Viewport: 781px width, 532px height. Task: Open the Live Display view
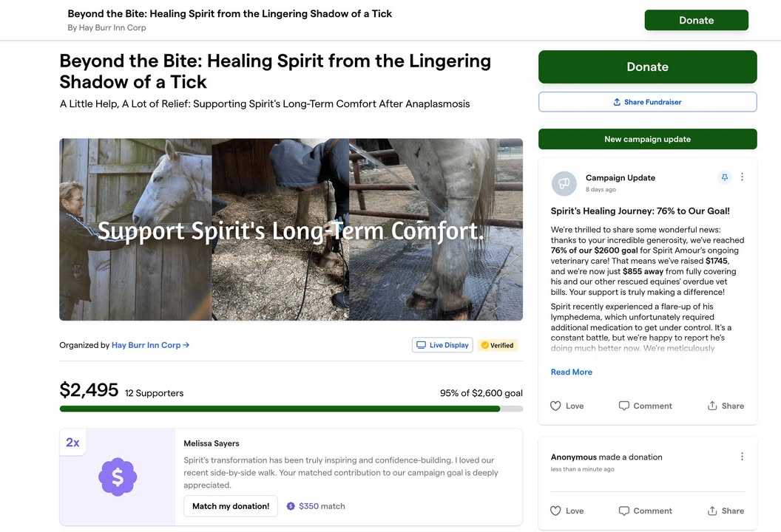point(442,345)
